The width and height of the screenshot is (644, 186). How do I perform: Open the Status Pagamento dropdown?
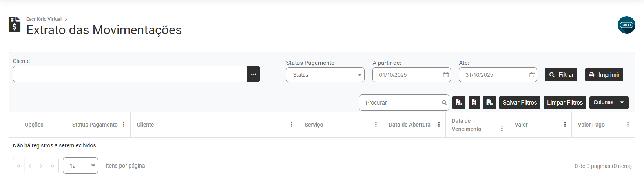coord(325,75)
